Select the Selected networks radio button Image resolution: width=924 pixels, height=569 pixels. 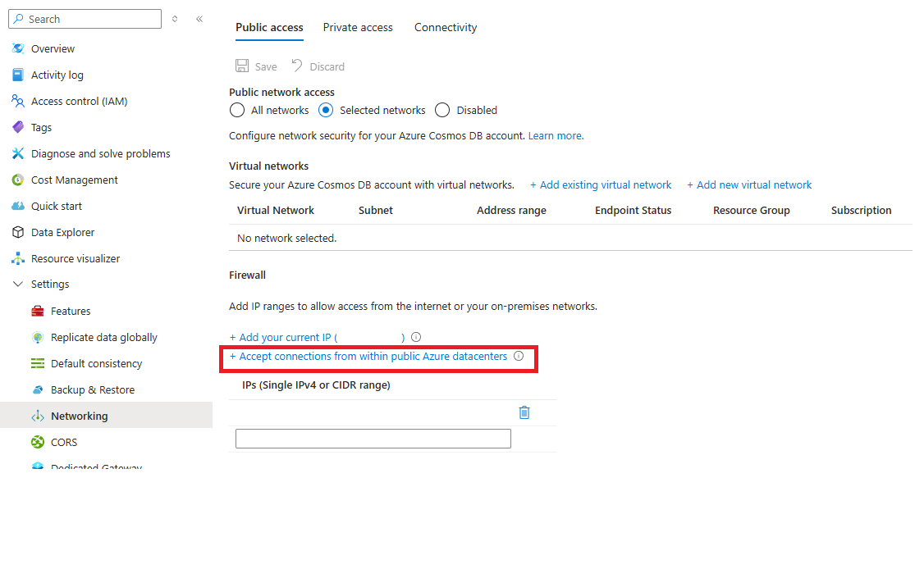[x=327, y=110]
